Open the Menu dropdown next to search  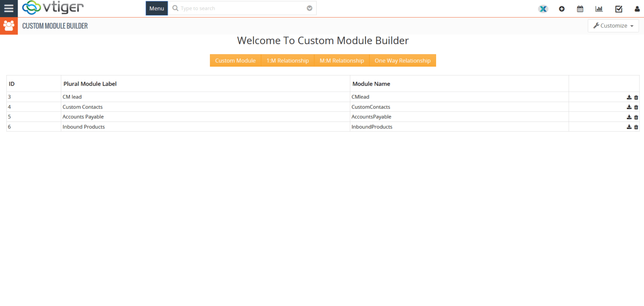click(x=156, y=8)
